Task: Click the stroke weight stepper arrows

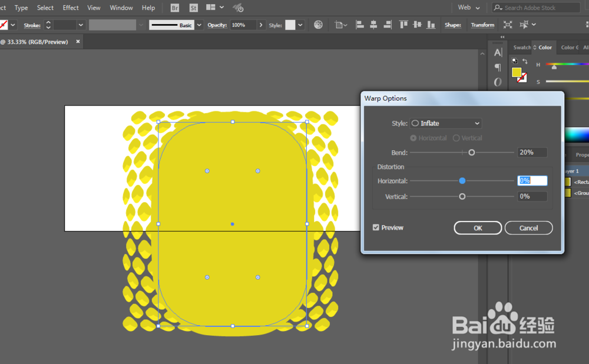Action: pos(48,25)
